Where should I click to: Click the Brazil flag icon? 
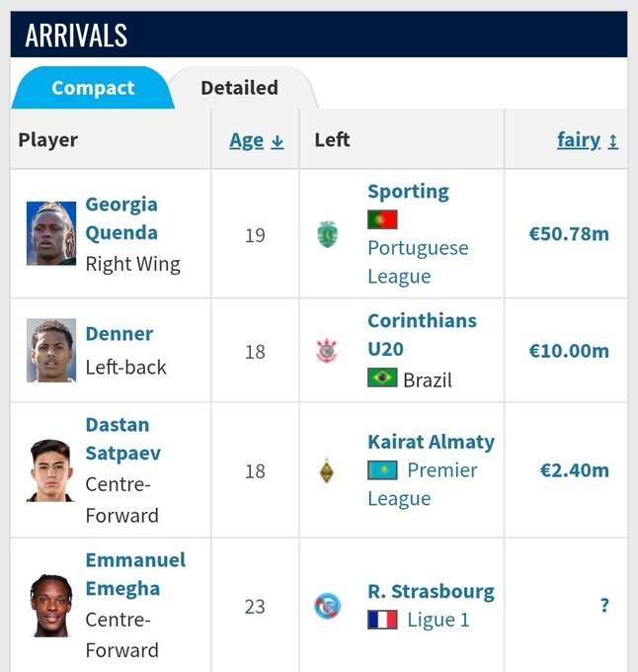pos(382,378)
